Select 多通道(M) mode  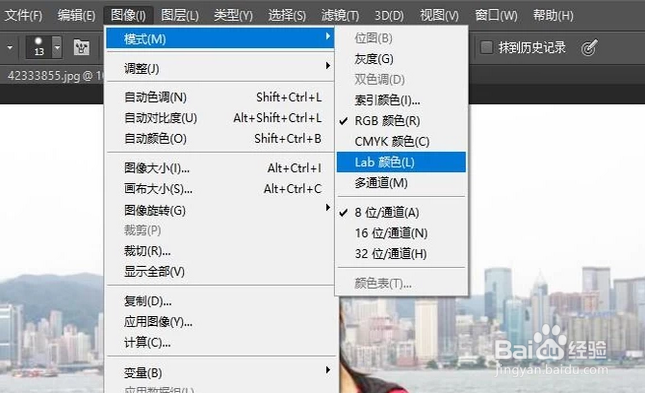coord(401,183)
